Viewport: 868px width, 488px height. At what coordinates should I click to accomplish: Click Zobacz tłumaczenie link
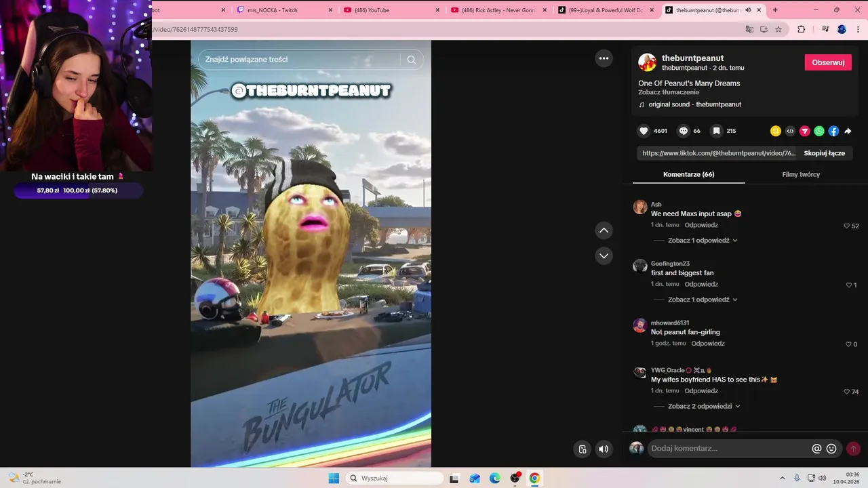tap(669, 92)
